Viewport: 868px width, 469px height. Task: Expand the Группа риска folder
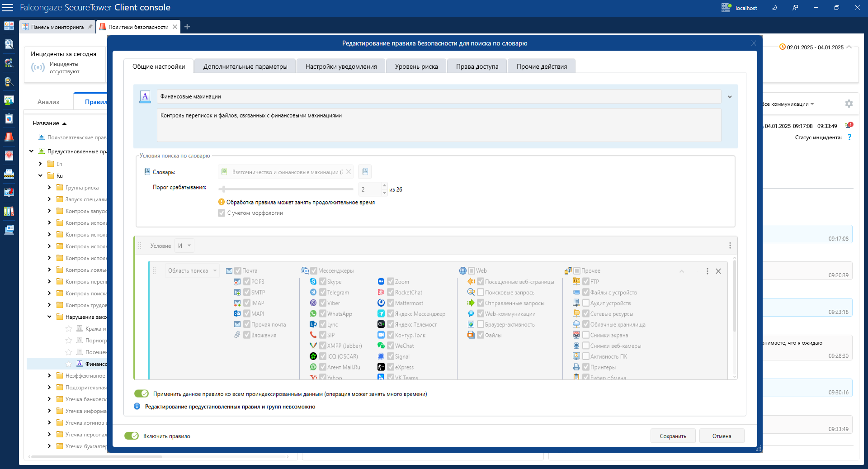[49, 187]
